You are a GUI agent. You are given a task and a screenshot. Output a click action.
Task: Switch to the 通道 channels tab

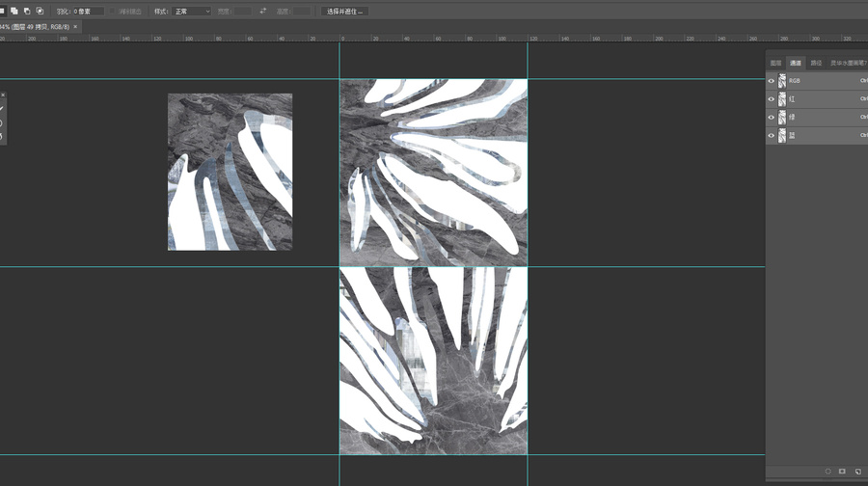coord(796,63)
